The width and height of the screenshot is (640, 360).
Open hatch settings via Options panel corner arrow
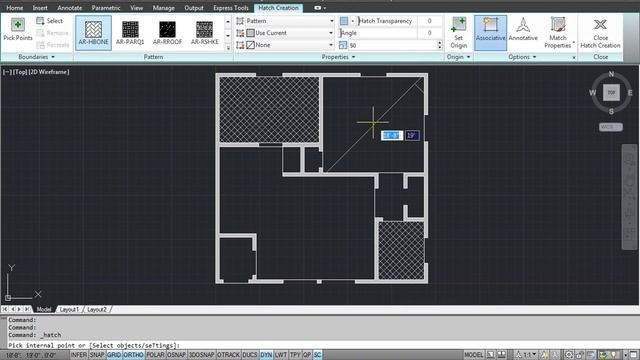pos(573,58)
